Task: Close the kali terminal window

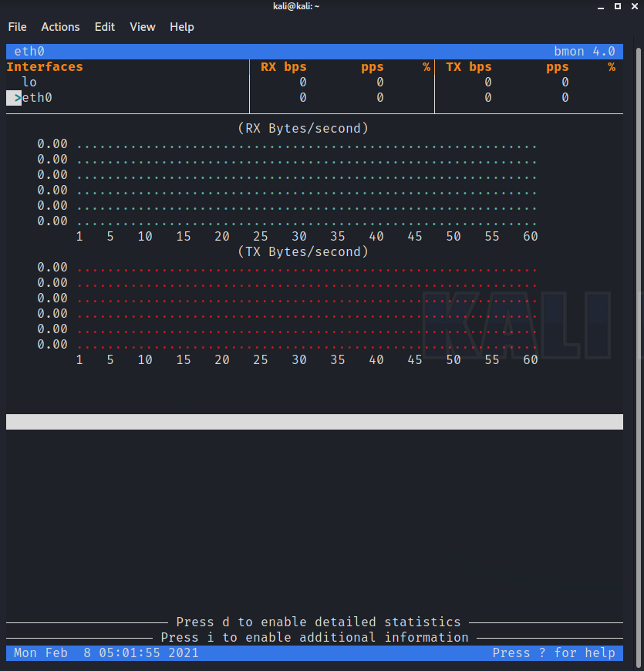Action: 635,6
